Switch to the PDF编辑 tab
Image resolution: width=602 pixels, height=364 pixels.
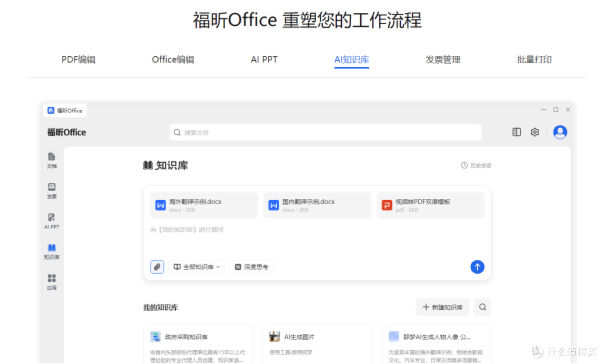[x=79, y=60]
